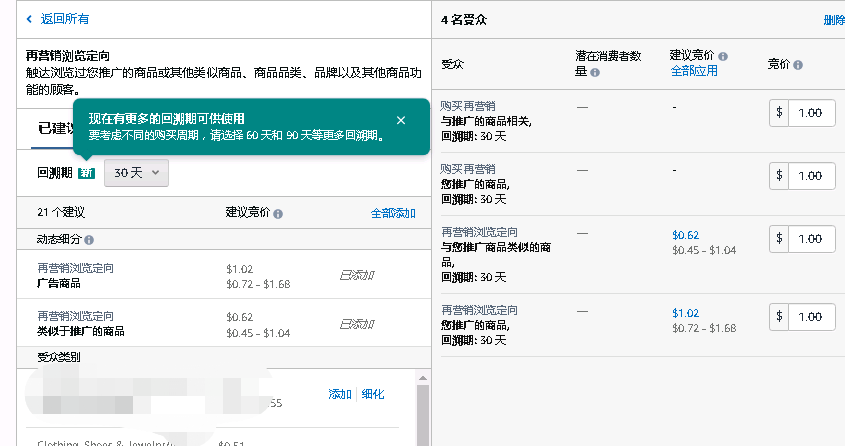Viewport: 845px width, 446px height.
Task: Click bid range $0.72 – $1.68 in audience list
Action: [704, 328]
